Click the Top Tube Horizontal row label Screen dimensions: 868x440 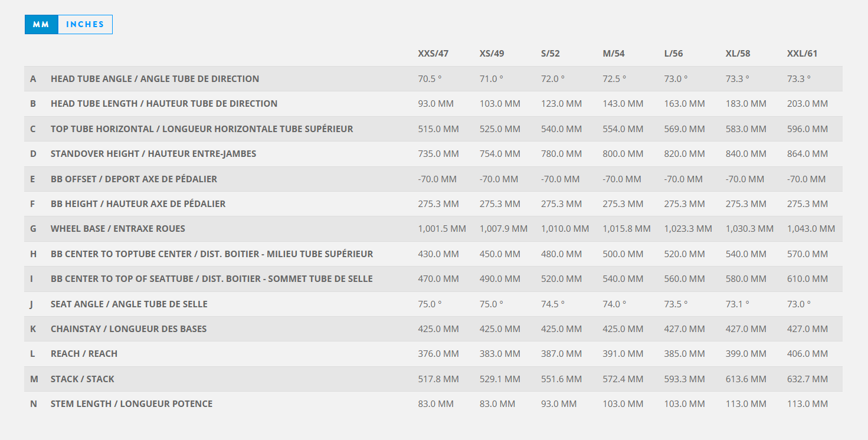202,129
